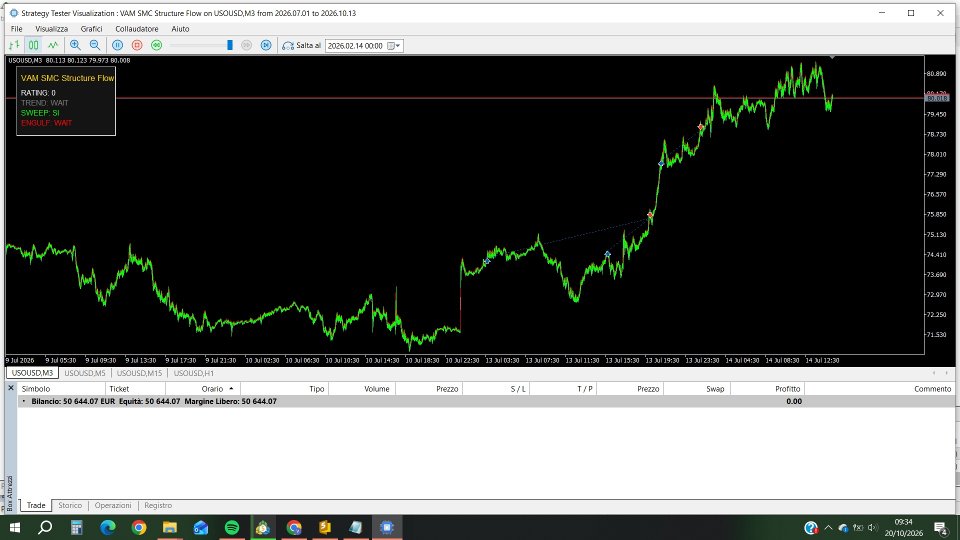Click the red price label 80.018
The height and width of the screenshot is (540, 960).
[x=937, y=98]
